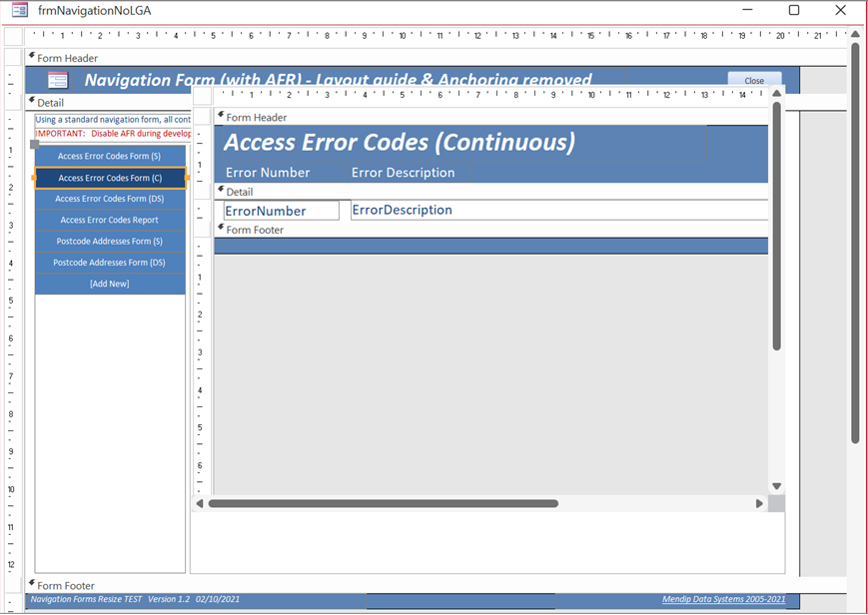868x615 pixels.
Task: Click the subform selector box beside the inner ruler
Action: [202, 95]
